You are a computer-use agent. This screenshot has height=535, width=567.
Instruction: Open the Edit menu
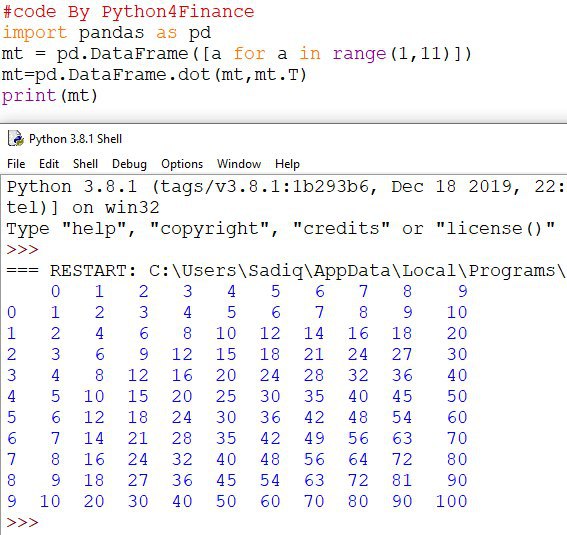point(49,164)
